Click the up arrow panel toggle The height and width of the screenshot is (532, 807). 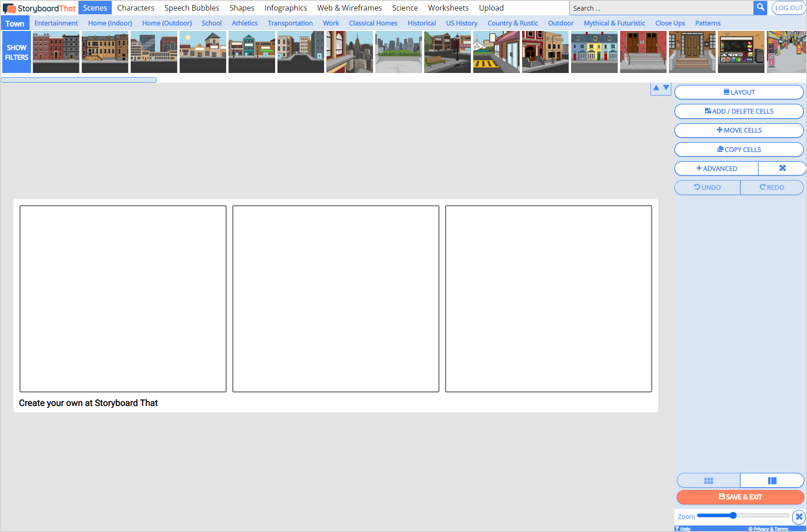[x=656, y=88]
